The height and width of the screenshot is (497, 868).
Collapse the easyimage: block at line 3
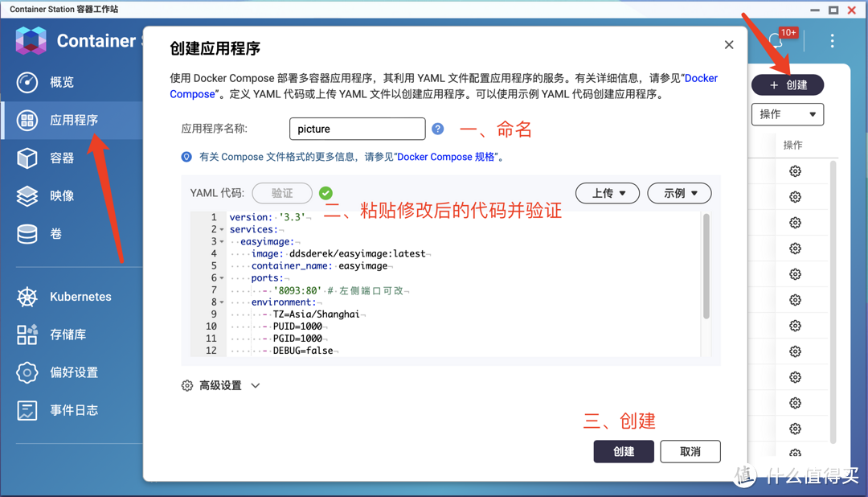tap(222, 241)
